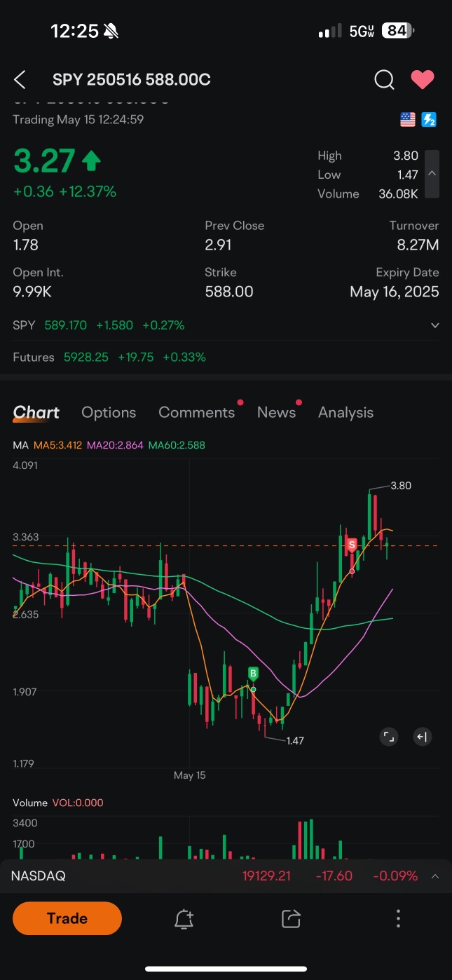Expand the NASDAQ index ticker bar
The width and height of the screenshot is (452, 980).
(434, 876)
